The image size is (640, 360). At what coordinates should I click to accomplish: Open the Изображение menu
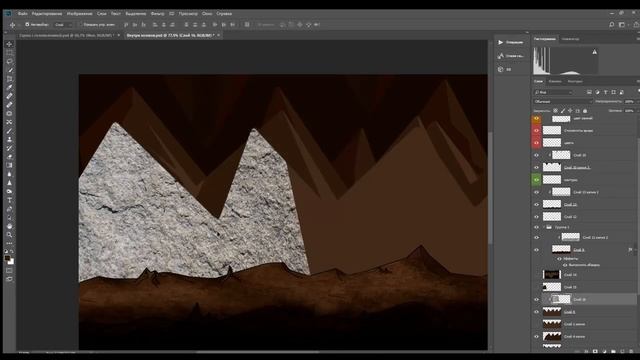click(80, 13)
